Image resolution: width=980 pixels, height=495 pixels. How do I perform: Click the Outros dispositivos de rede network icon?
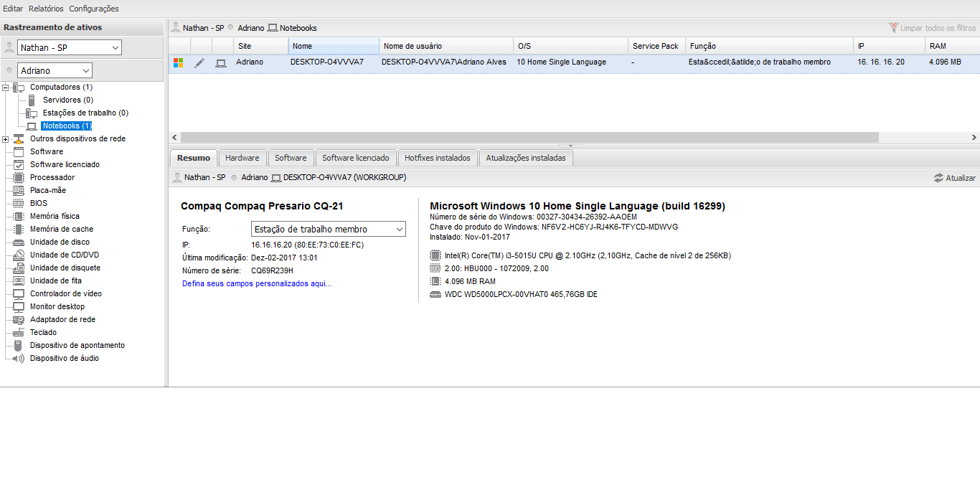point(19,138)
